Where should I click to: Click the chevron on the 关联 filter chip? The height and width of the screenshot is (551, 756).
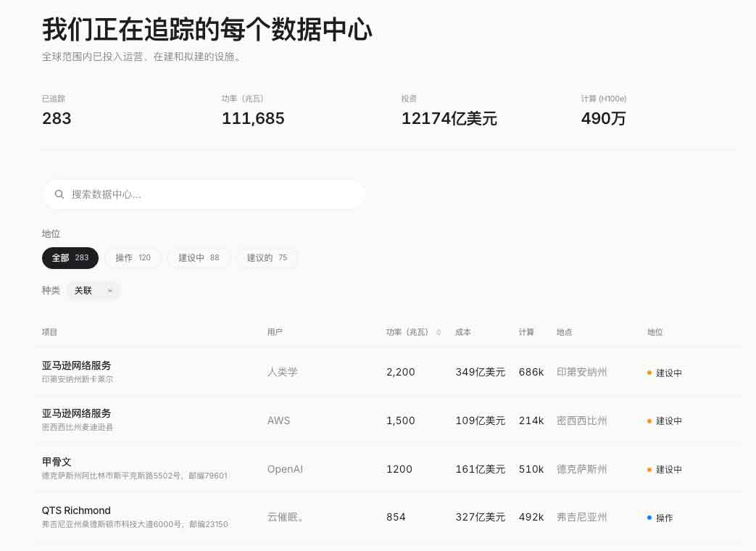coord(109,290)
